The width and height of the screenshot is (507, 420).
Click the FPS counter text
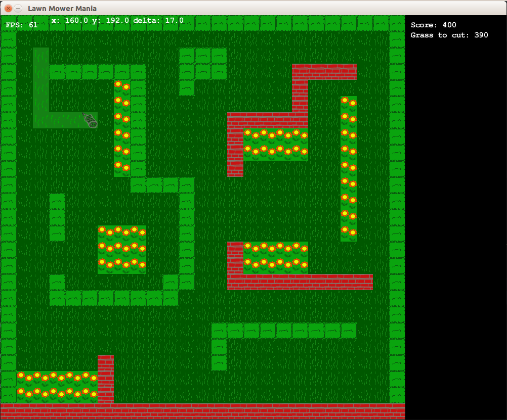[22, 25]
